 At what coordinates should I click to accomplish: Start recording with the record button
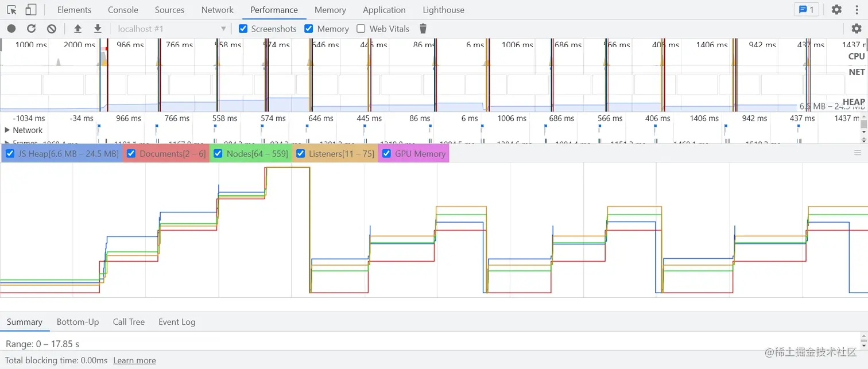click(11, 29)
